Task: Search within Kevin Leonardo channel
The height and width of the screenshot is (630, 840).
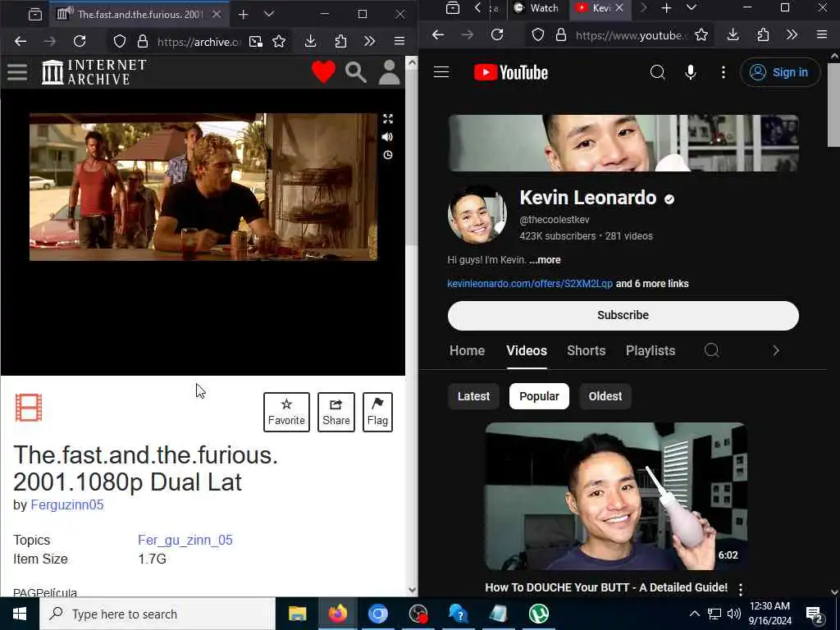Action: (x=711, y=351)
